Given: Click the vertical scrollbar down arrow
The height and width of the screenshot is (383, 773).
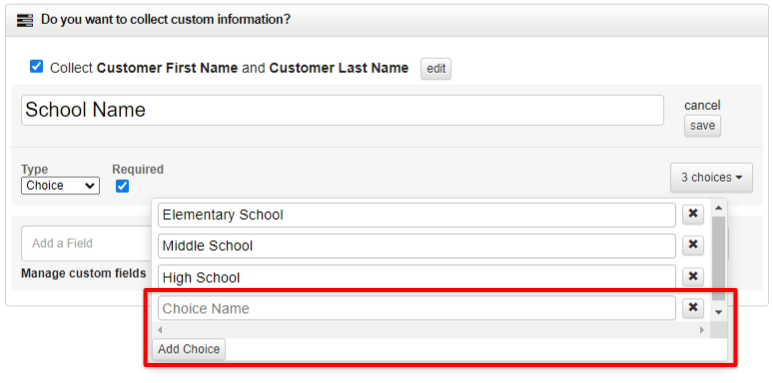Looking at the screenshot, I should pyautogui.click(x=718, y=313).
